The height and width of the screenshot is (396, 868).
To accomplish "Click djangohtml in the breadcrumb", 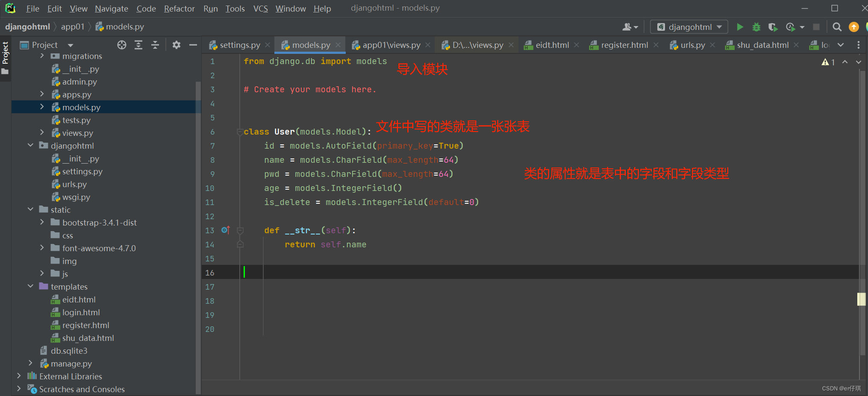I will tap(27, 27).
